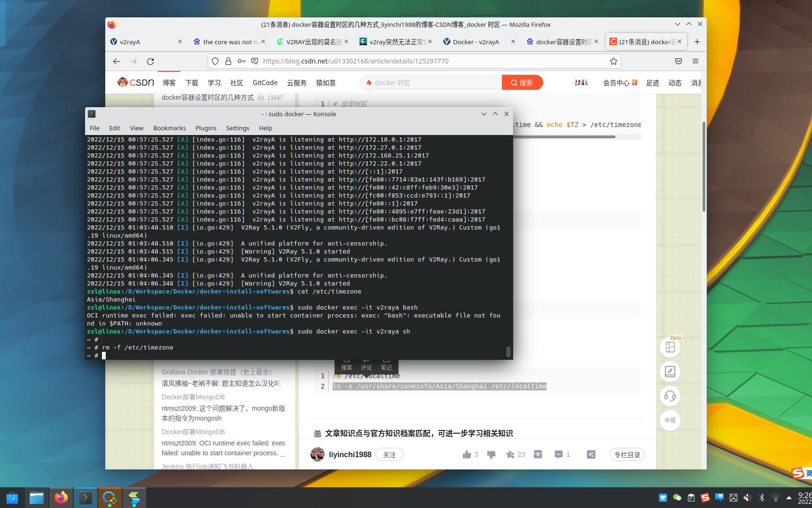Click the shield tracking protection icon
The image size is (812, 508).
click(x=215, y=61)
